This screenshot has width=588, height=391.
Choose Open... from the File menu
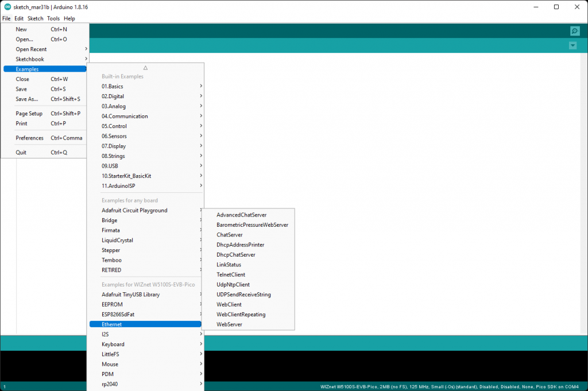click(x=45, y=40)
